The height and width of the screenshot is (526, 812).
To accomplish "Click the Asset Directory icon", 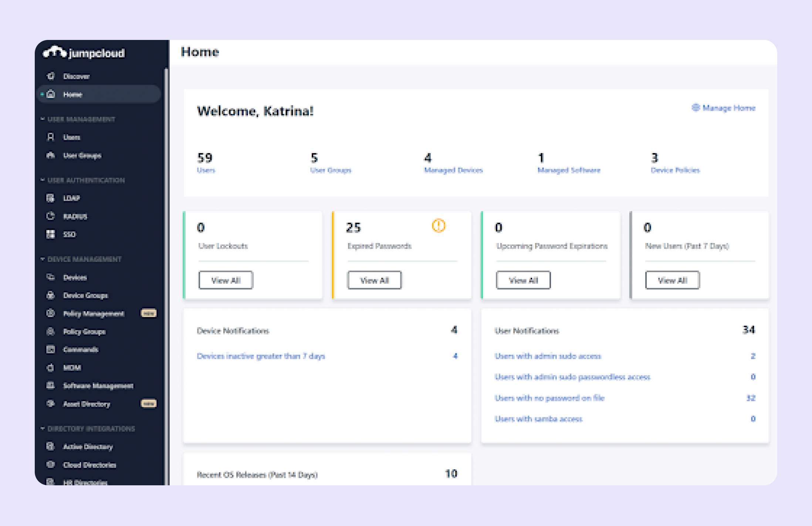I will pos(51,404).
